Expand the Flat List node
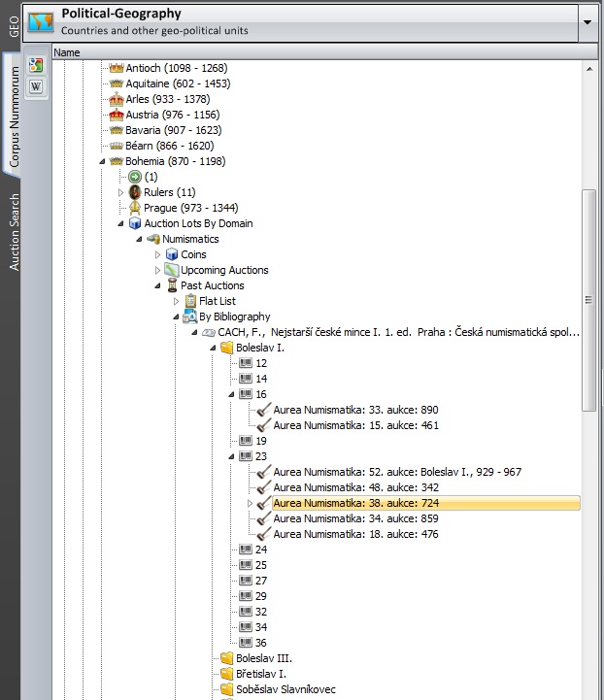The image size is (604, 700). (177, 301)
